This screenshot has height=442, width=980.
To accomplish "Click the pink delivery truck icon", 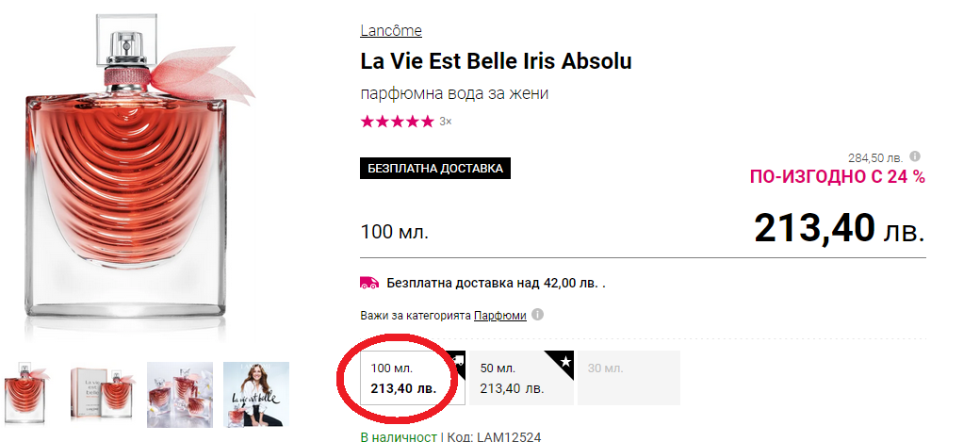I will tap(369, 282).
